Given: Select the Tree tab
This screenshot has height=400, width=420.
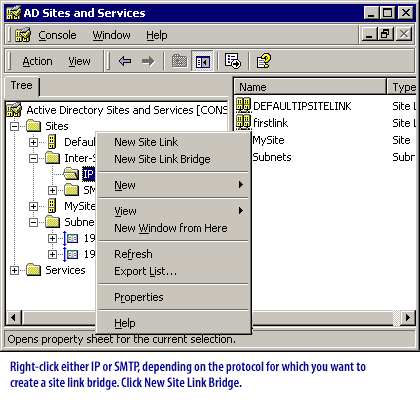Looking at the screenshot, I should coord(22,86).
